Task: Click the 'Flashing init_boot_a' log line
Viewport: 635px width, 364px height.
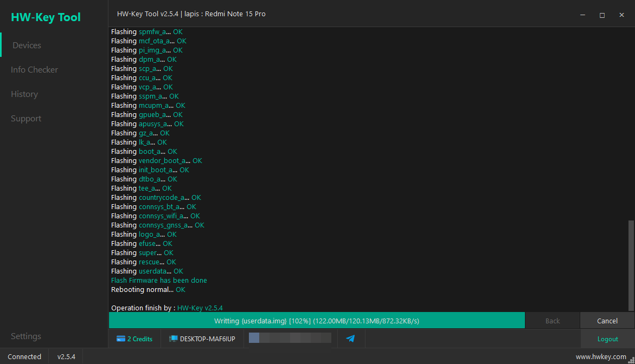Action: (150, 170)
